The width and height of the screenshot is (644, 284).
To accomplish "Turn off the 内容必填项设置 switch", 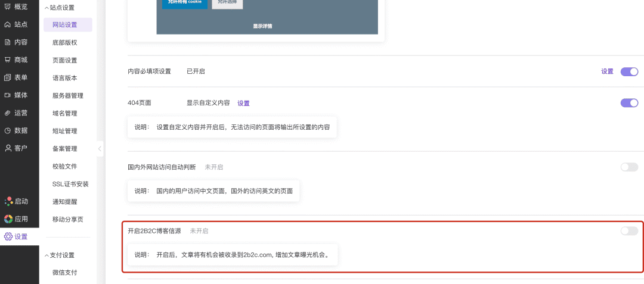I will point(629,71).
